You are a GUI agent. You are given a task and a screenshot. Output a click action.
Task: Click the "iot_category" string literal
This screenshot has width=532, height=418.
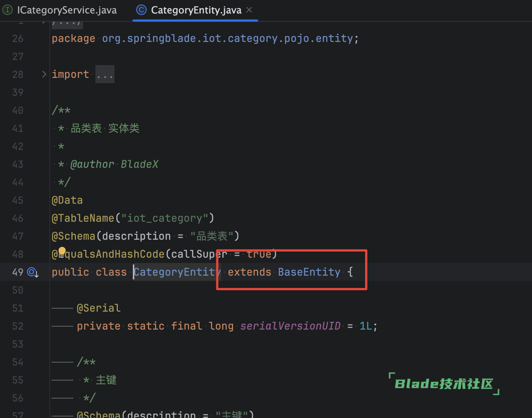(x=164, y=218)
